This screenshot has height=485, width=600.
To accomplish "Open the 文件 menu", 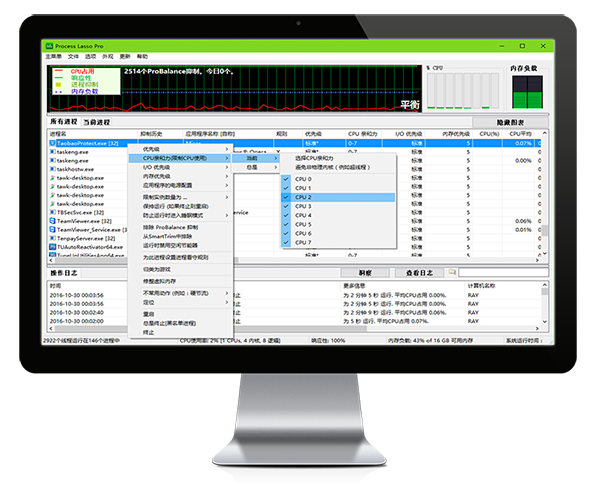I will coord(73,57).
